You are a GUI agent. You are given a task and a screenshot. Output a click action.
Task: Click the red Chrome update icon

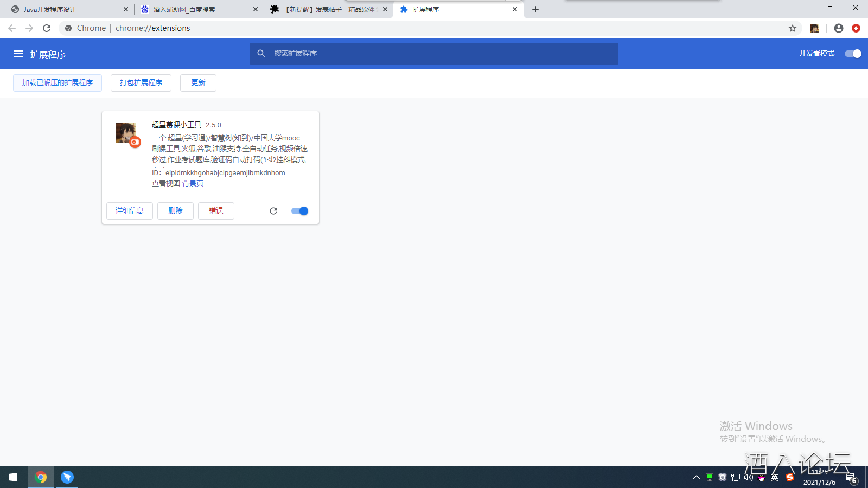coord(856,28)
